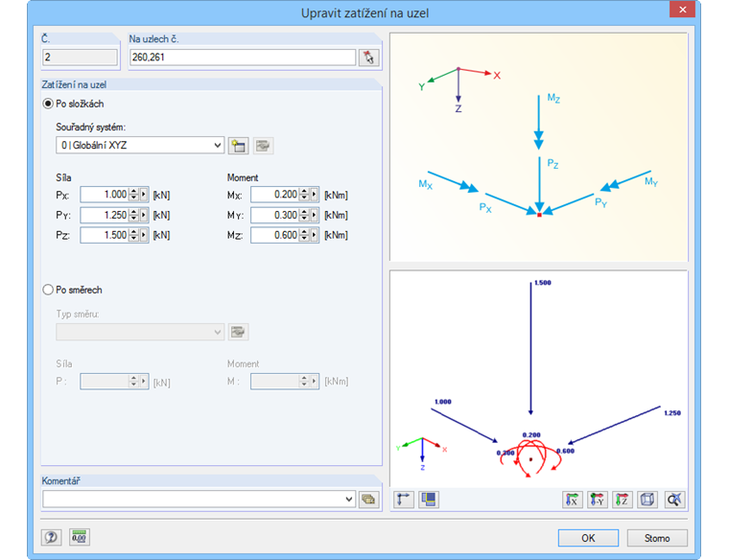Close the Upravit zatížení na uzel dialog
This screenshot has height=560, width=729.
pos(682,10)
